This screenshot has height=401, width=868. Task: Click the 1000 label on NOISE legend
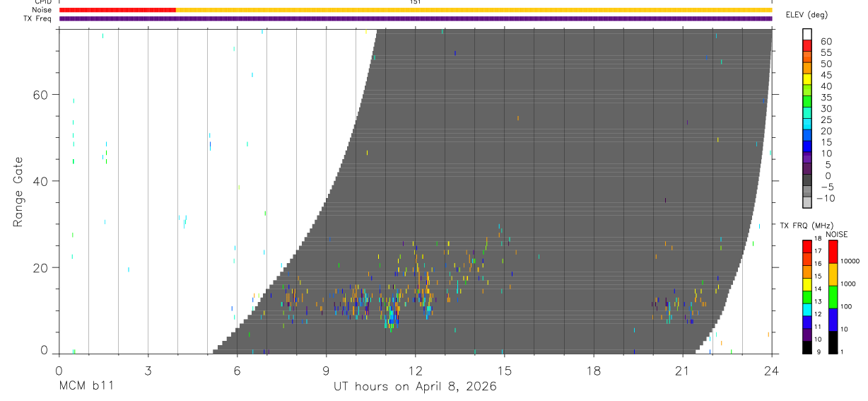849,284
